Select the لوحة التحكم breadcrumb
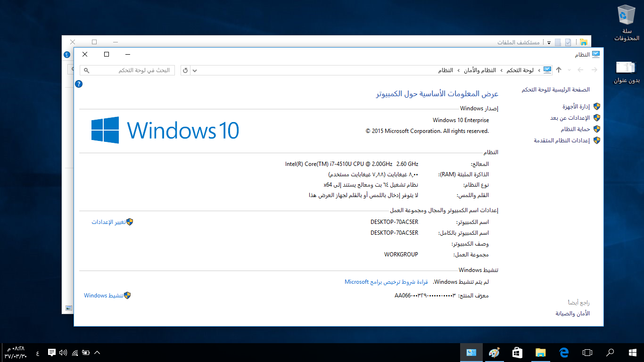Screen dimensions: 644x362 pos(520,70)
